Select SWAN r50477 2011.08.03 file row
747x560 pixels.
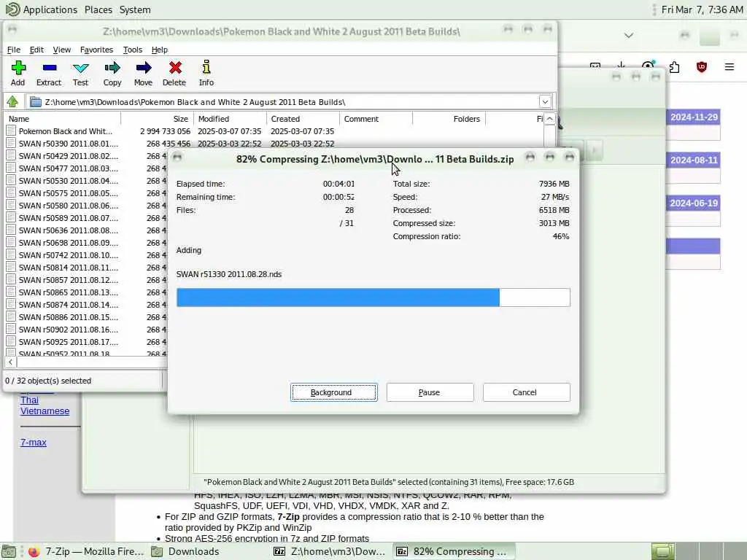[86, 168]
